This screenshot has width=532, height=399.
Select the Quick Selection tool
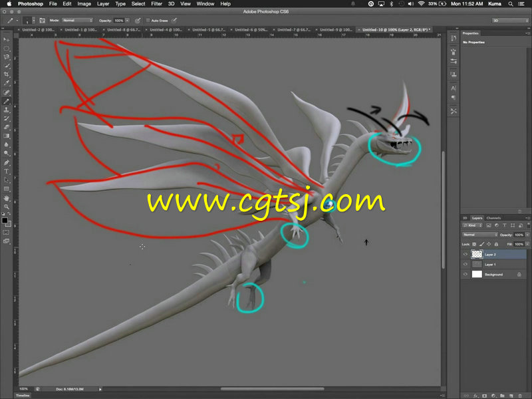pos(6,66)
